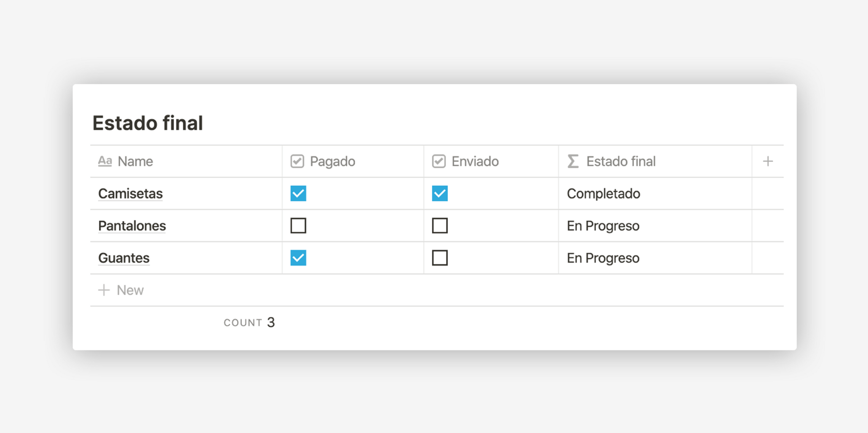Open the Pagado column header menu
The image size is (868, 433).
click(332, 161)
